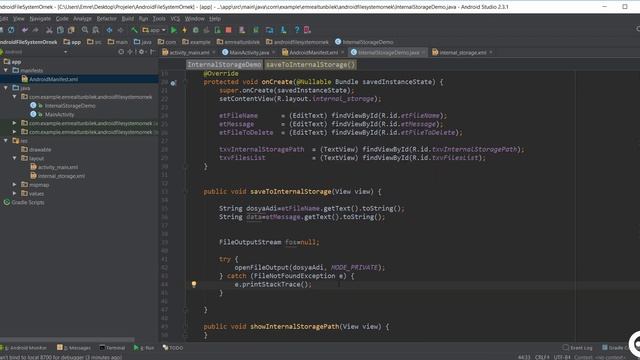Click the Collapse All icon in project panel
The height and width of the screenshot is (360, 640).
click(x=131, y=52)
